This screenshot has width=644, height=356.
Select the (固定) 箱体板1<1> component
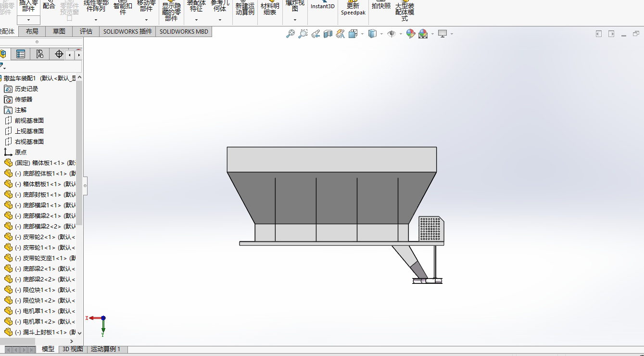[x=39, y=163]
